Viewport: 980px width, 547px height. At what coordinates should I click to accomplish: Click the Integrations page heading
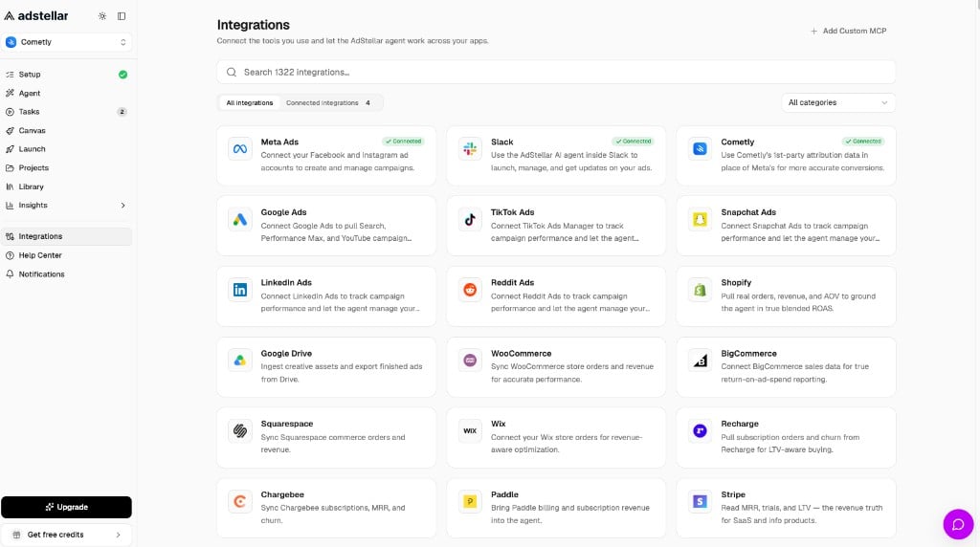pyautogui.click(x=253, y=25)
